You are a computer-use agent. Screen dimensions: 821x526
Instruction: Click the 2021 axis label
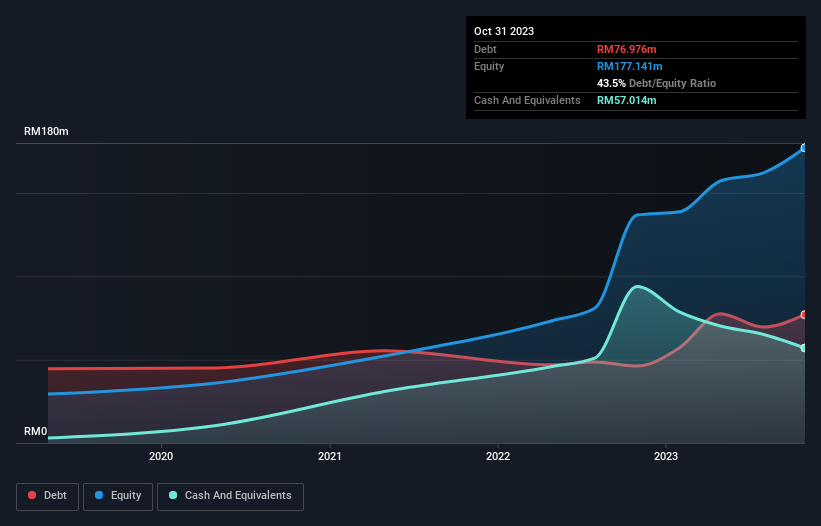[x=329, y=456]
